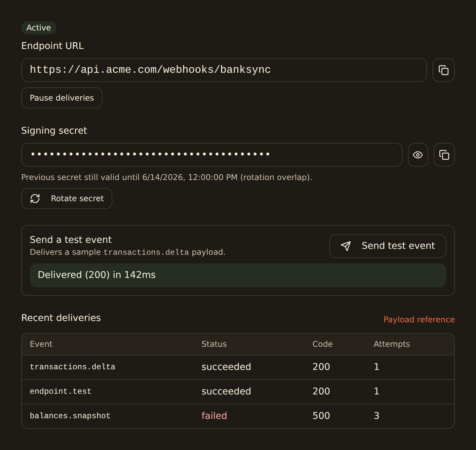476x450 pixels.
Task: Click the succeeded status for transactions.delta
Action: point(226,367)
